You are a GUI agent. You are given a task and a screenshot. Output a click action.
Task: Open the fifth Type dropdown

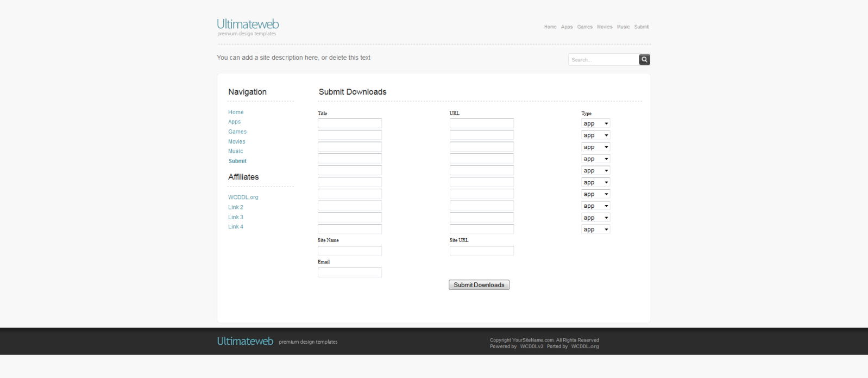coord(595,171)
